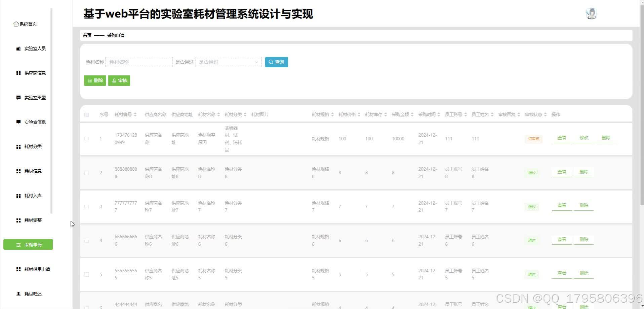644x309 pixels.
Task: Click sort arrows on 员工账号 column
Action: click(x=466, y=115)
